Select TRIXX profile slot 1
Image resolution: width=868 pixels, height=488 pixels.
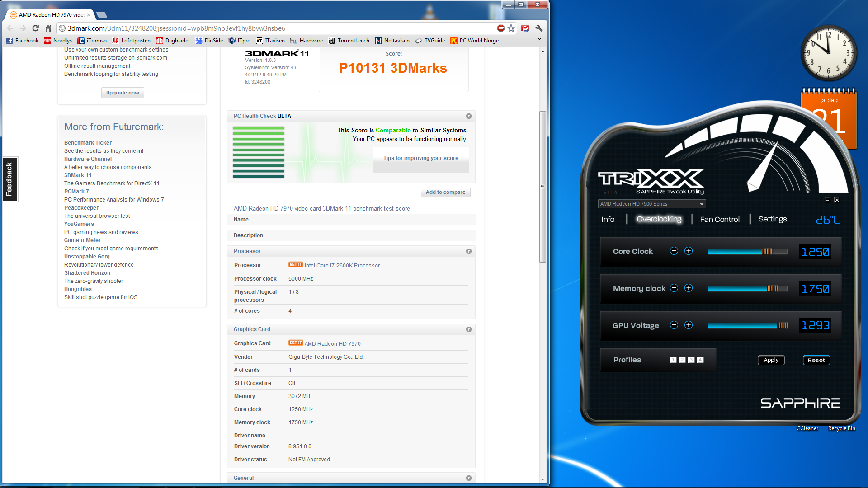(673, 360)
